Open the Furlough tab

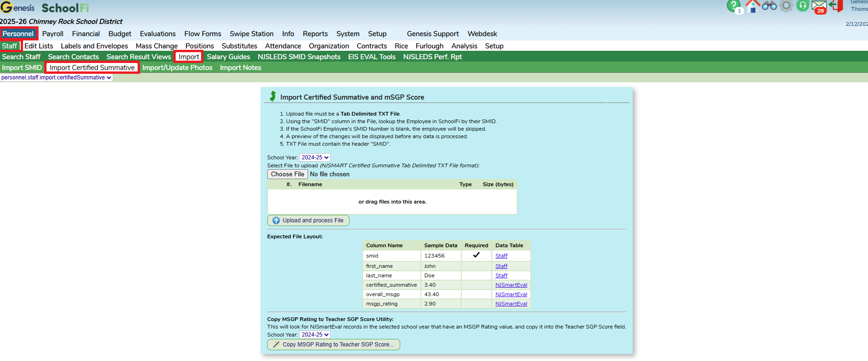429,46
